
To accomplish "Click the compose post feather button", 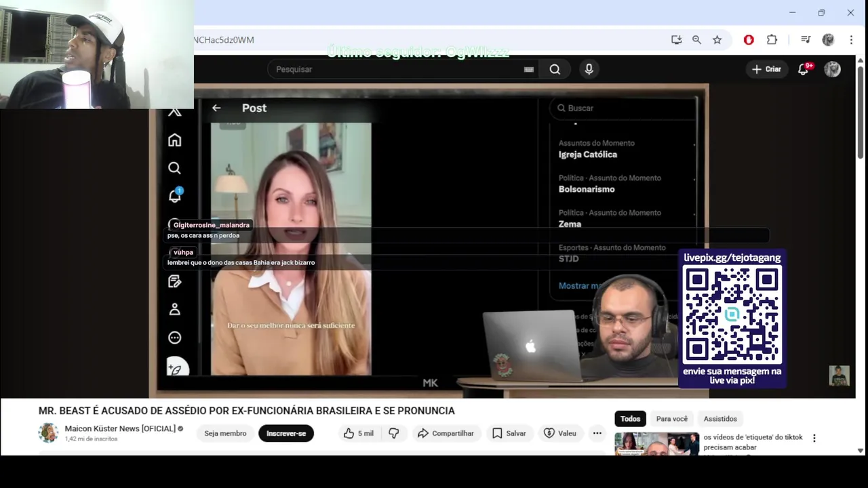I will tap(176, 368).
